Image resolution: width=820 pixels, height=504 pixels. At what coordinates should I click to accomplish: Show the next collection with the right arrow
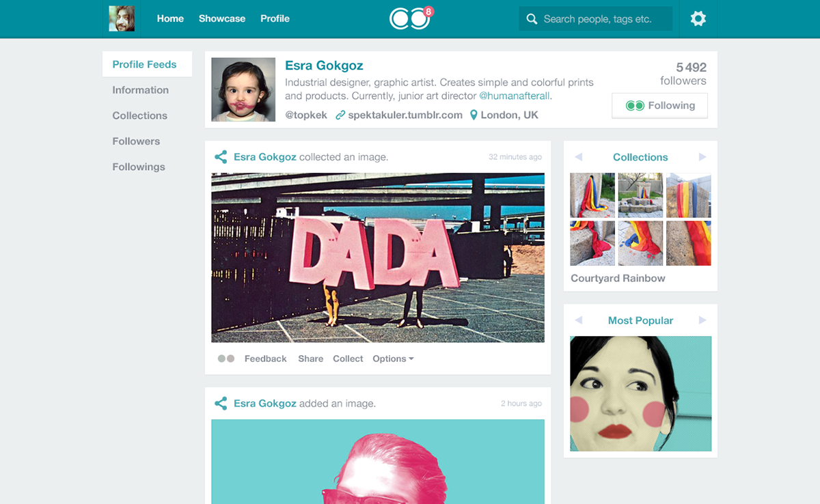(x=702, y=157)
